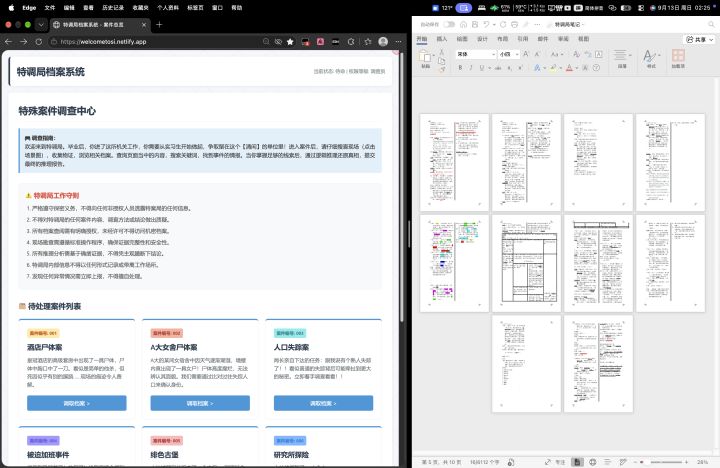The width and height of the screenshot is (720, 468).
Task: Open the more commands ellipsis in Word's title bar
Action: point(537,24)
